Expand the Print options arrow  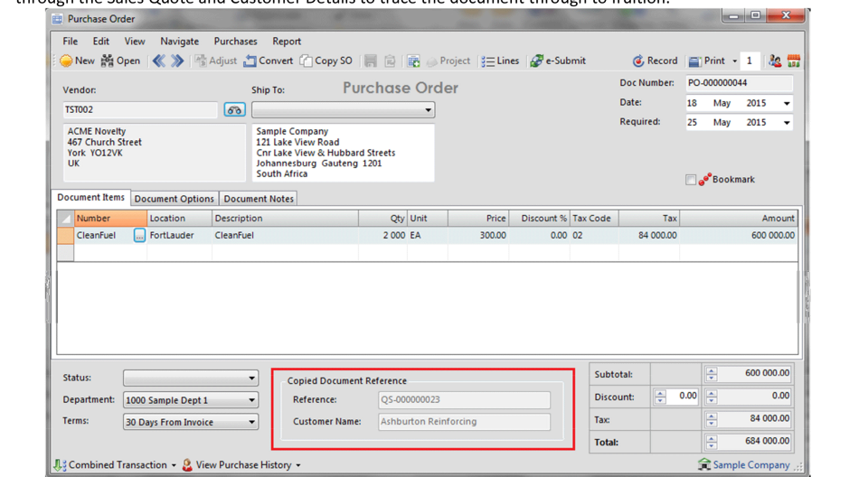(x=734, y=61)
